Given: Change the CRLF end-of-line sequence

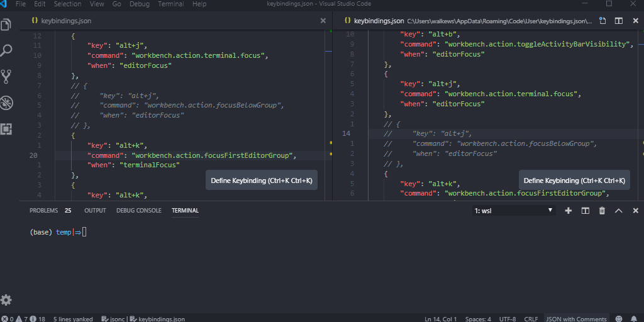Looking at the screenshot, I should coord(531,319).
